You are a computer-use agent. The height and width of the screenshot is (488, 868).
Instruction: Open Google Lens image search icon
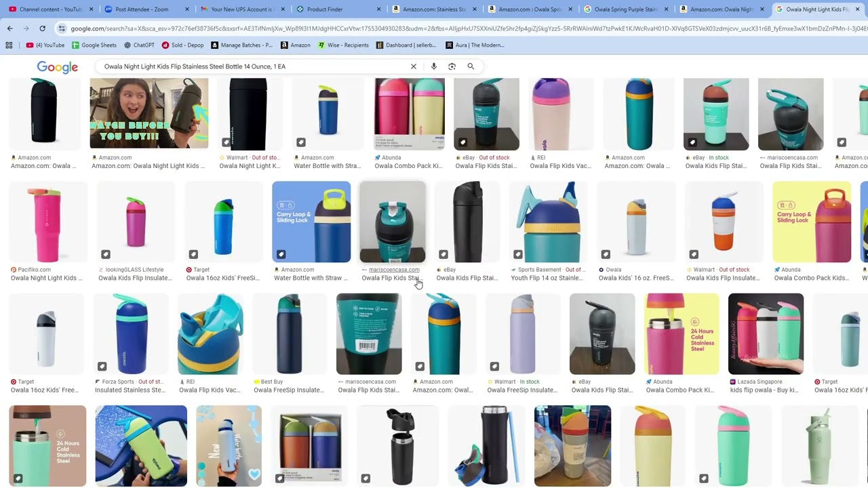(452, 66)
